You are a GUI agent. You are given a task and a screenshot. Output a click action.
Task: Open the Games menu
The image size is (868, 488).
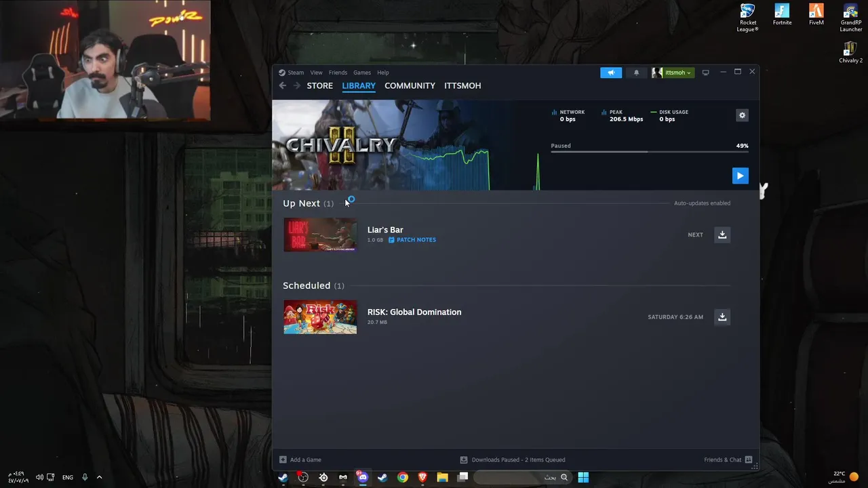(362, 73)
